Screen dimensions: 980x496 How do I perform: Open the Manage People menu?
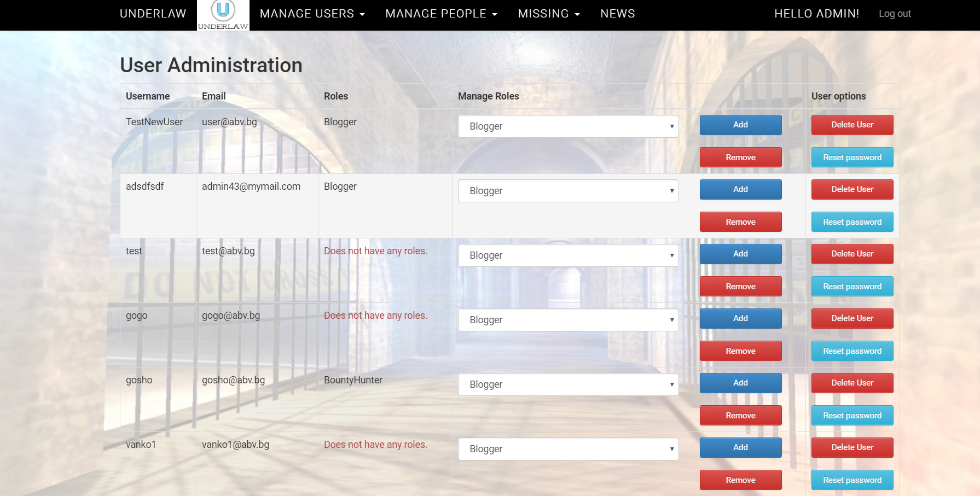441,14
